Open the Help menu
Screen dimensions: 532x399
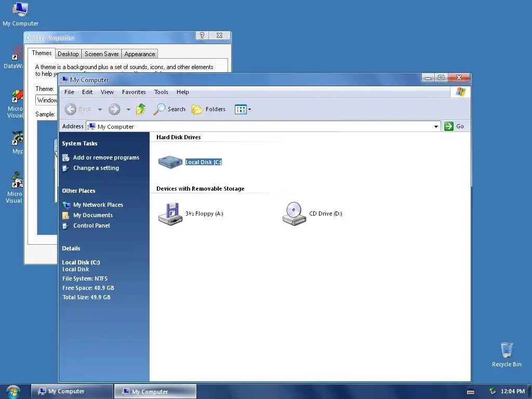pyautogui.click(x=182, y=92)
